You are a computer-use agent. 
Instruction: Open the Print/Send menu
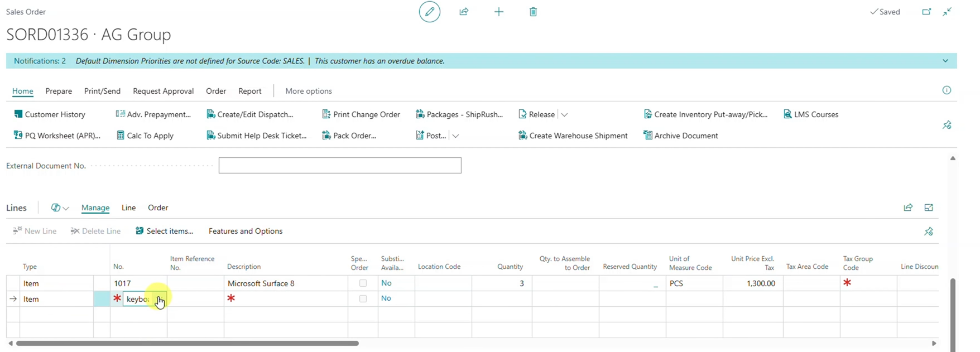pyautogui.click(x=102, y=91)
